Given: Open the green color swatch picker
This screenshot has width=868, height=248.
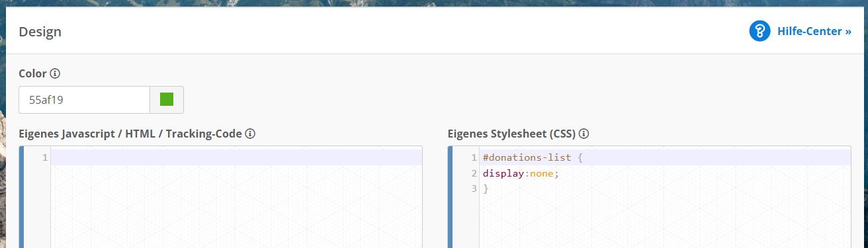Looking at the screenshot, I should 167,100.
